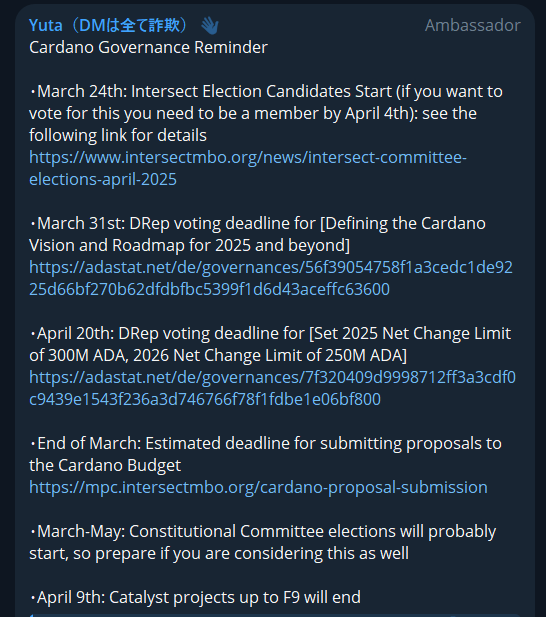Open the intersect-committee-elections-april-2025 news link
546x617 pixels.
point(248,168)
